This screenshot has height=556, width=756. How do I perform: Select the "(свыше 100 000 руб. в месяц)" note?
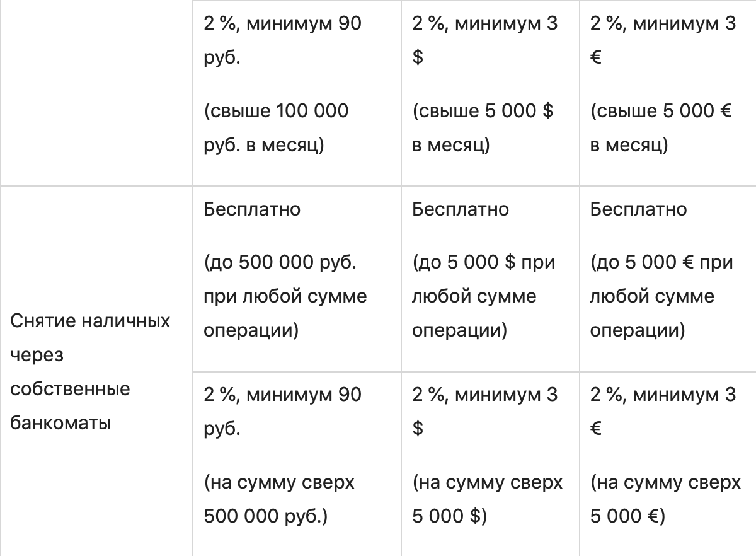[x=276, y=128]
